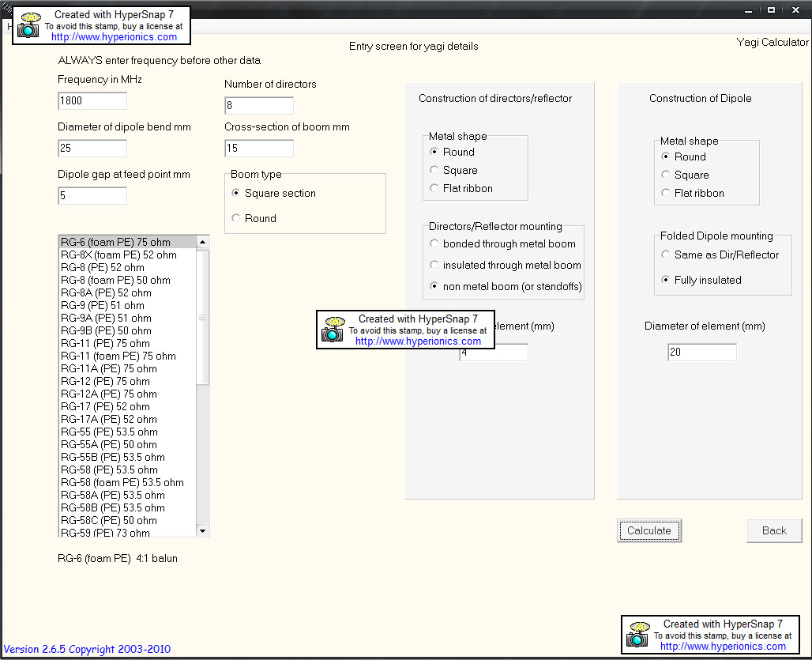The image size is (812, 660).
Task: Select RG-8A (PE) 52 ohm cable
Action: [x=127, y=292]
